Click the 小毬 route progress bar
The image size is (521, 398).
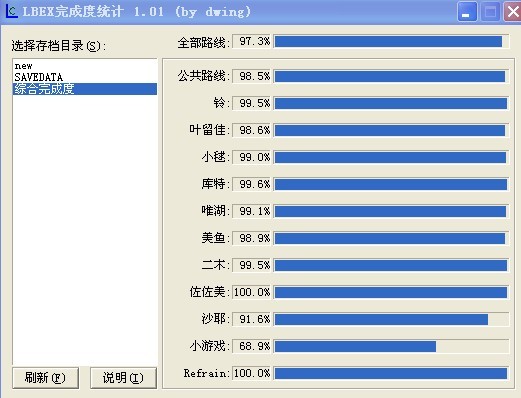(391, 157)
